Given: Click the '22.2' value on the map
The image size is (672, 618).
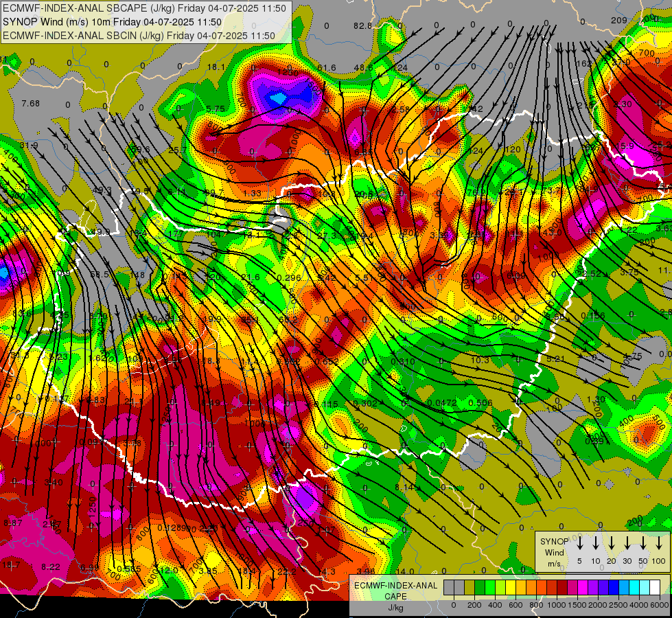Looking at the screenshot, I should point(287,571).
